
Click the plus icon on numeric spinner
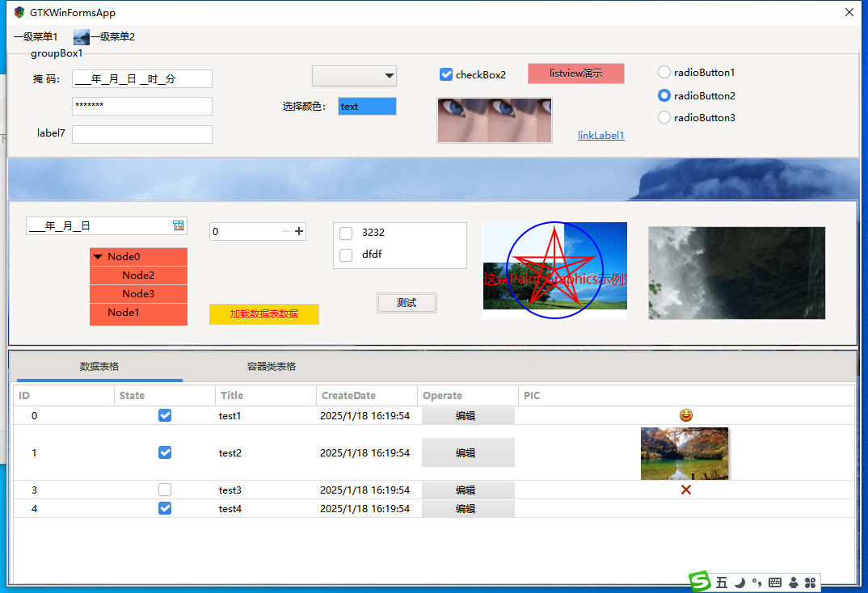coord(300,232)
